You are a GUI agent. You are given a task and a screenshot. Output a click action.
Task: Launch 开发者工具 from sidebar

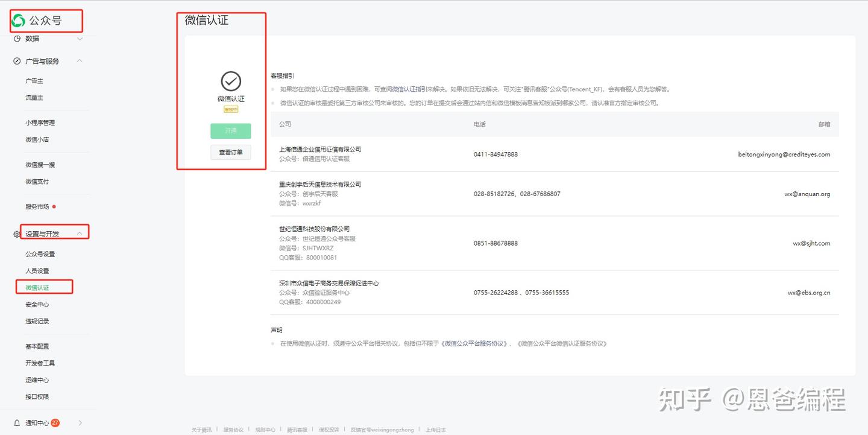[x=40, y=363]
